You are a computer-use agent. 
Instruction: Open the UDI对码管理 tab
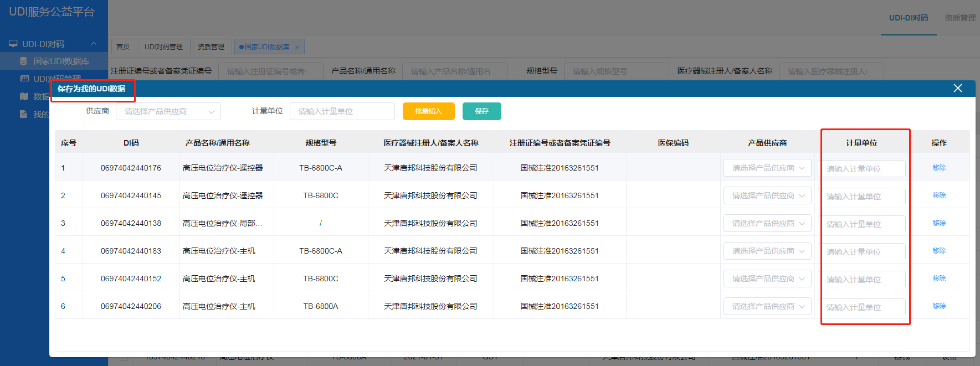(163, 47)
